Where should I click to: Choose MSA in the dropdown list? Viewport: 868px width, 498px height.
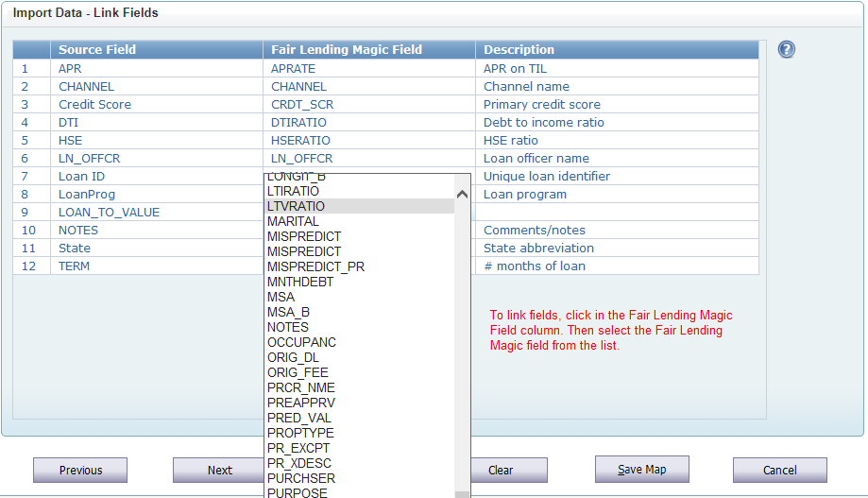(360, 297)
